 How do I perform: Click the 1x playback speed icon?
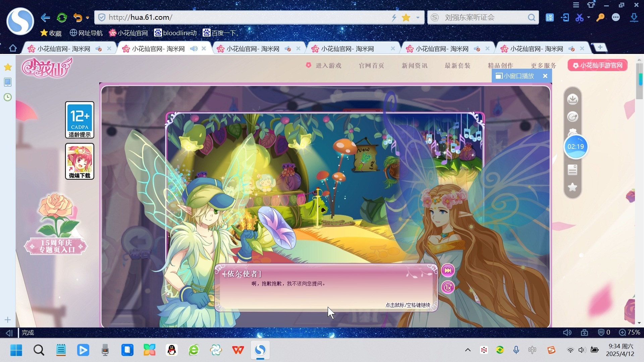click(x=448, y=287)
